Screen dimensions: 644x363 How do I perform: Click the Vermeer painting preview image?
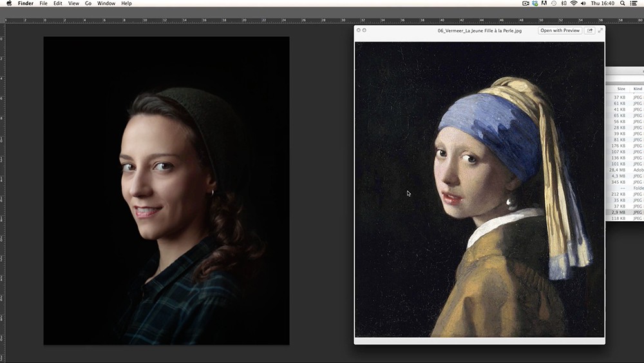point(479,189)
